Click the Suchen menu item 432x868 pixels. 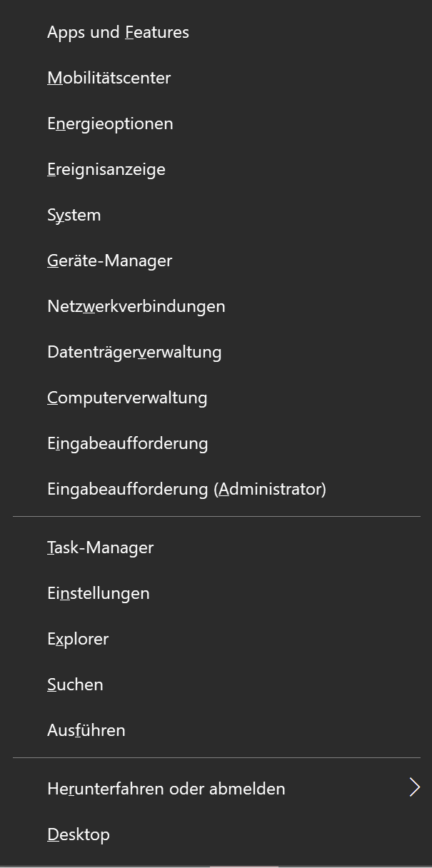(x=75, y=685)
